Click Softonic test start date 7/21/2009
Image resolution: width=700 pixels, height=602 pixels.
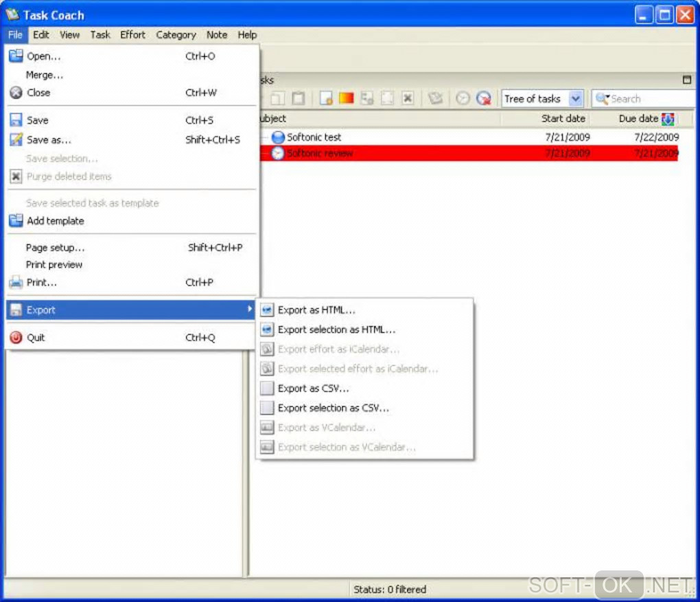click(568, 137)
